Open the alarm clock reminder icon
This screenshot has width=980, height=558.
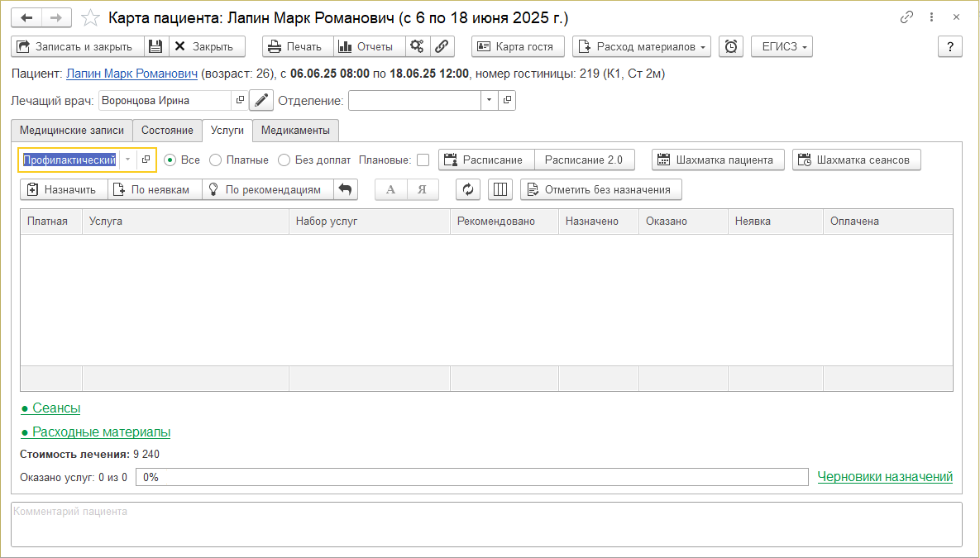(731, 46)
